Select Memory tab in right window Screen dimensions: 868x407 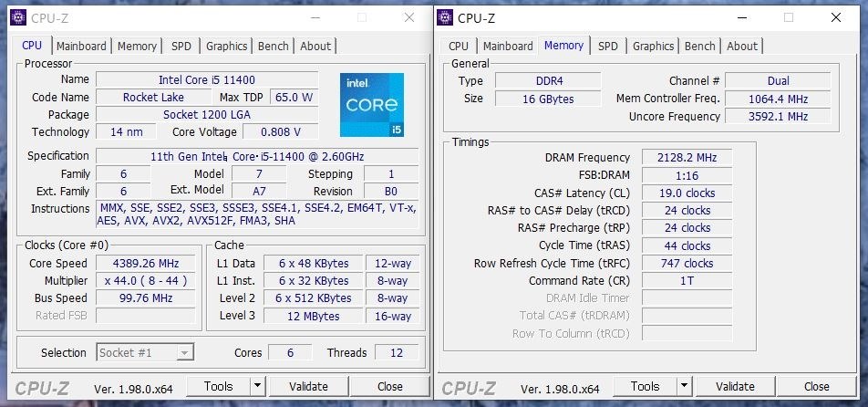pos(563,46)
